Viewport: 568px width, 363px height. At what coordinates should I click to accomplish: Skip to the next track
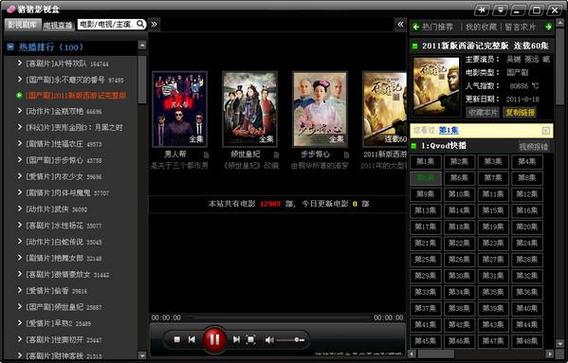click(x=236, y=339)
